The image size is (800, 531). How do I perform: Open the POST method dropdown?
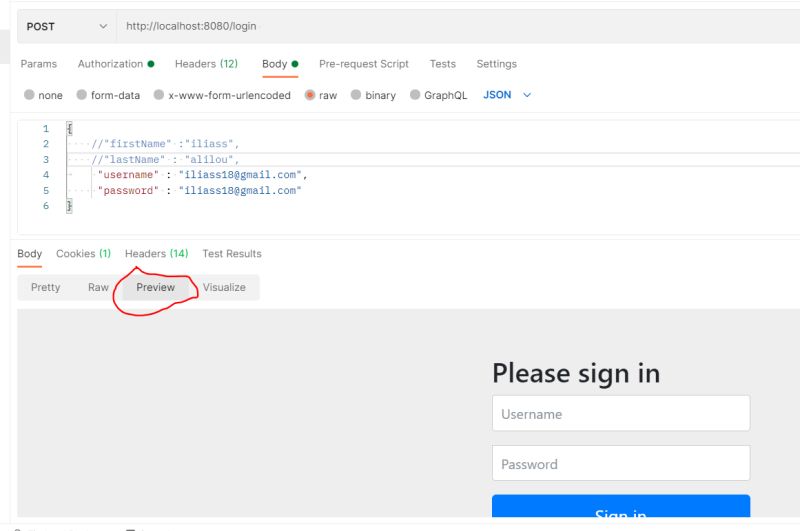pyautogui.click(x=67, y=27)
